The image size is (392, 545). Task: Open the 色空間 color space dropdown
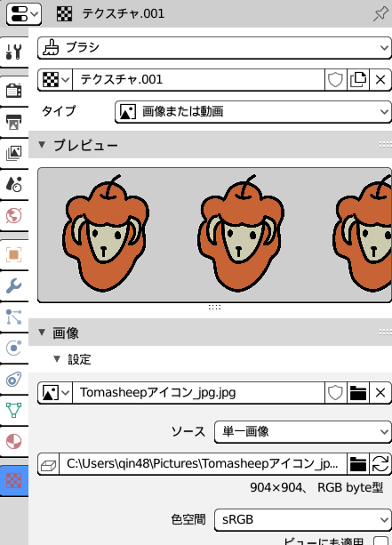point(303,520)
